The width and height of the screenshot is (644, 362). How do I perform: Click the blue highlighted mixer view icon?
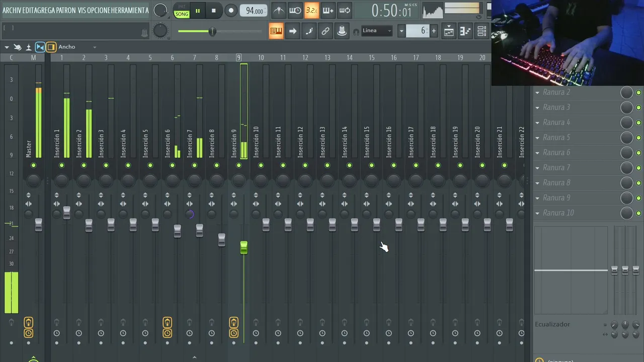40,47
